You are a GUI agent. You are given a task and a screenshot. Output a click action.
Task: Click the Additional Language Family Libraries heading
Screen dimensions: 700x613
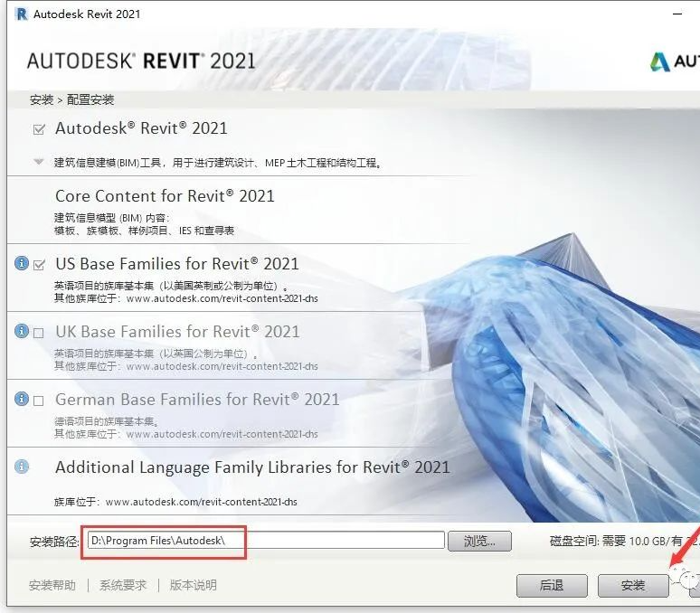252,467
